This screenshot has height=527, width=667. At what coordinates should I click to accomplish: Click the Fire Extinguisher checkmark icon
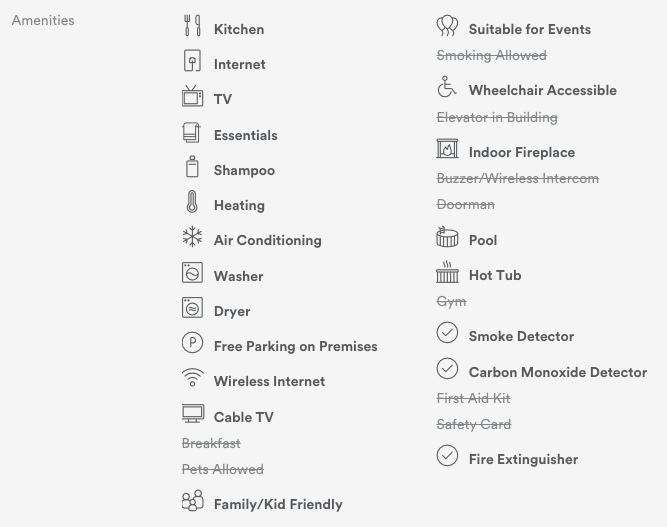(x=447, y=456)
